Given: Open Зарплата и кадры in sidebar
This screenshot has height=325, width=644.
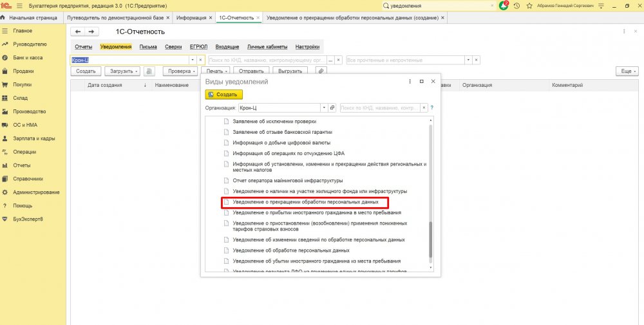Looking at the screenshot, I should [x=33, y=138].
